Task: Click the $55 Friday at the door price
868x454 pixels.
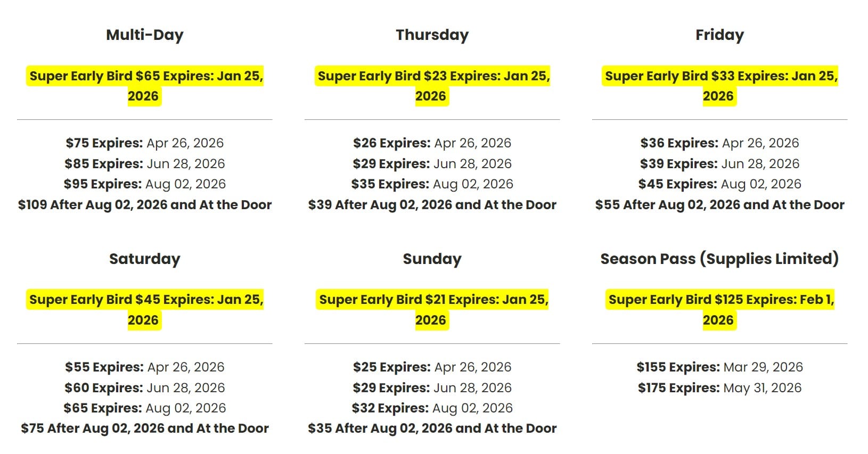Action: 719,205
